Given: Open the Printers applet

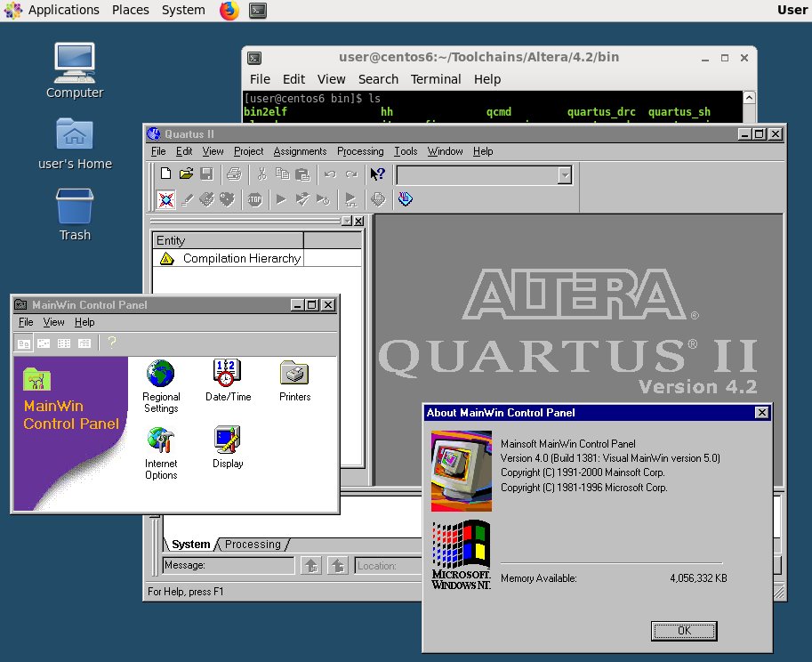Looking at the screenshot, I should pos(294,381).
